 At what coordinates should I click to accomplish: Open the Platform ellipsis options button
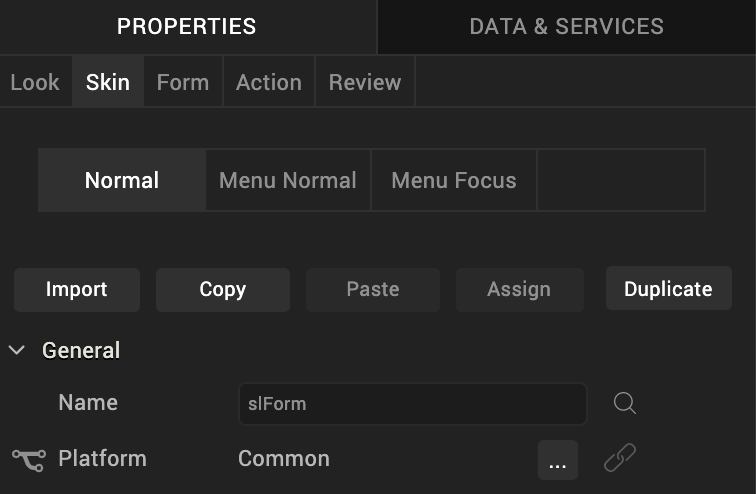click(x=557, y=460)
